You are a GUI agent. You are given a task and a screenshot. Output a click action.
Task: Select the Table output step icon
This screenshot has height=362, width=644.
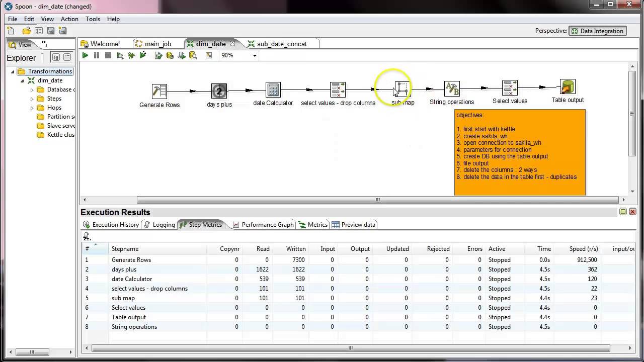pos(568,87)
